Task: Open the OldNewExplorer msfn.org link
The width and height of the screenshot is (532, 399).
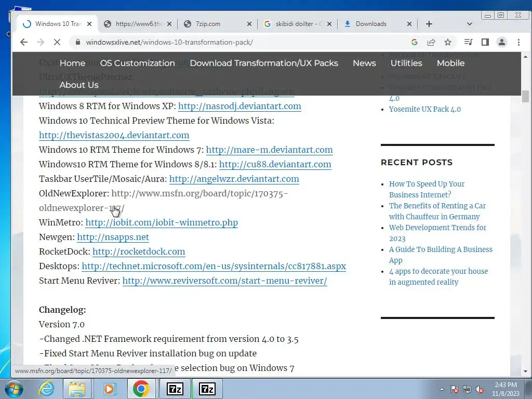Action: pyautogui.click(x=199, y=194)
